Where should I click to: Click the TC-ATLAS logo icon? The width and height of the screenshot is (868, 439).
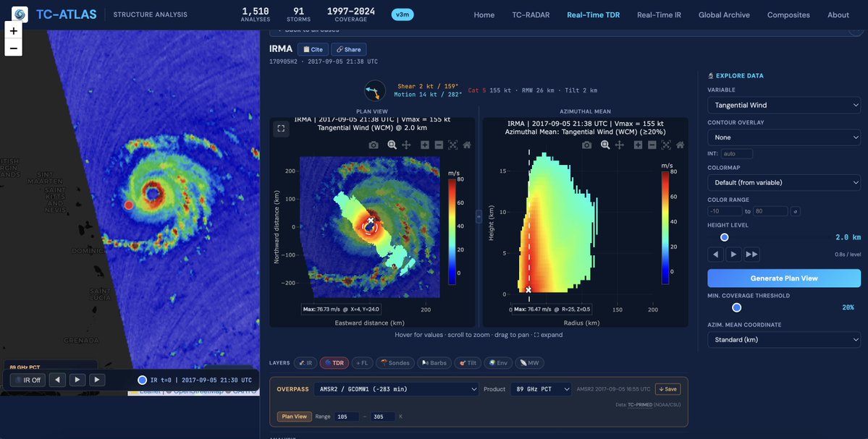tap(20, 14)
